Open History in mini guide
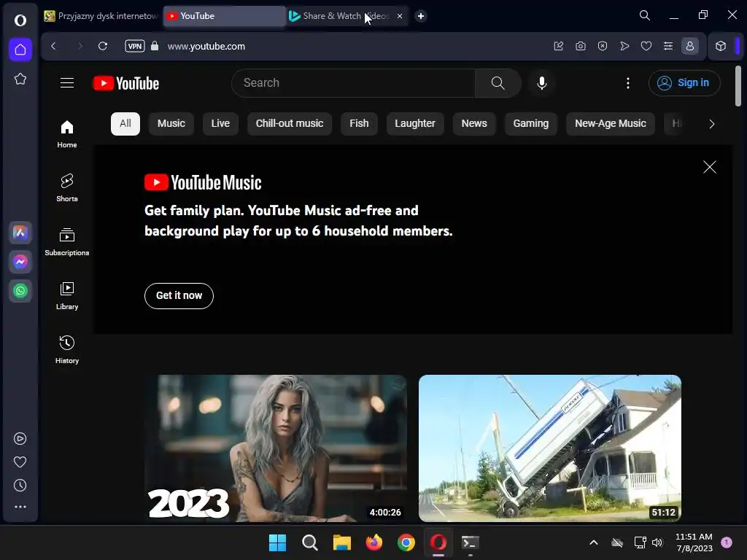This screenshot has width=747, height=560. (x=66, y=350)
